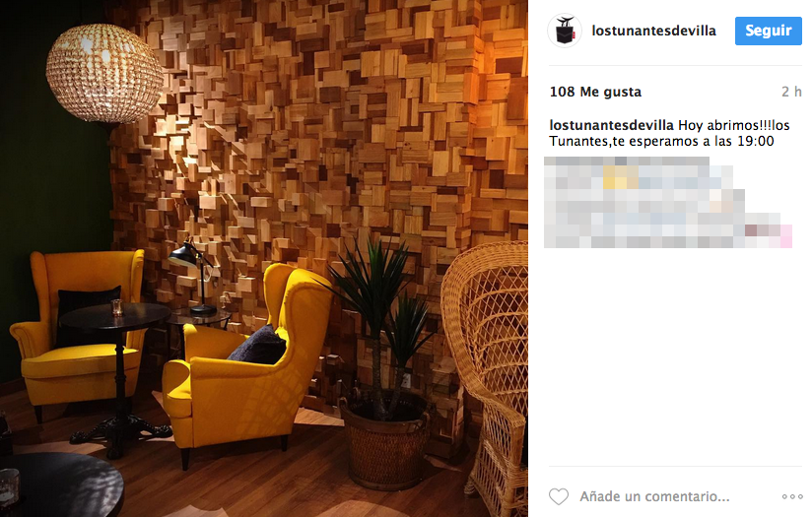Screen dimensions: 812x517
Task: View who liked via 108 Me gusta
Action: [595, 93]
